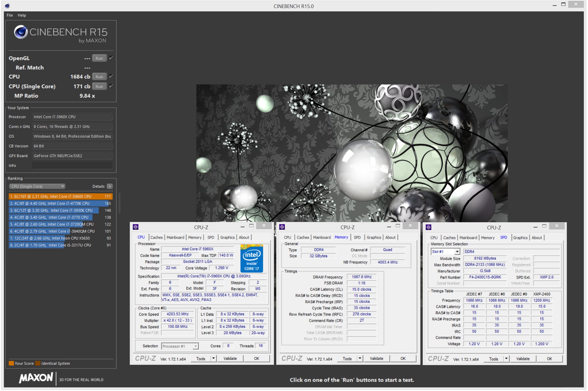588x391 pixels.
Task: Click the left panel splitter handle
Action: (119, 203)
